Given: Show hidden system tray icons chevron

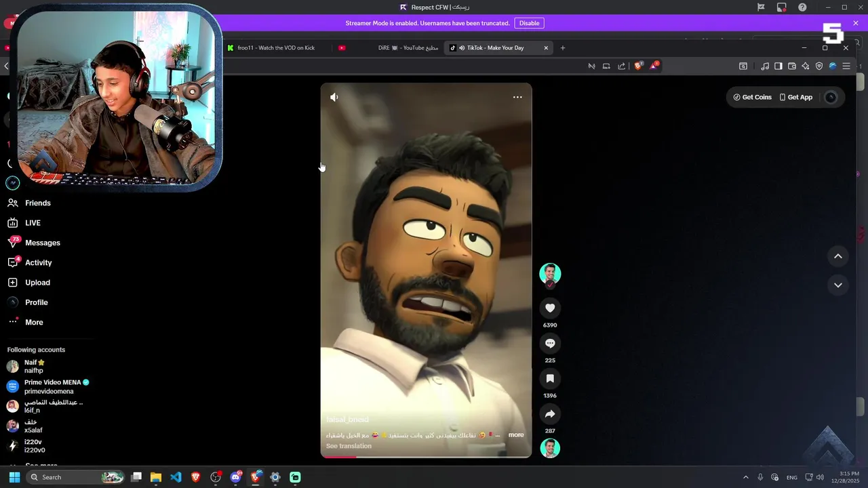Looking at the screenshot, I should (x=746, y=477).
